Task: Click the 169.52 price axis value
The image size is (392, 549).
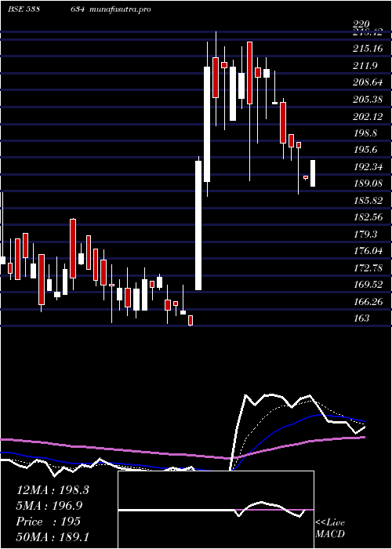Action: tap(368, 284)
